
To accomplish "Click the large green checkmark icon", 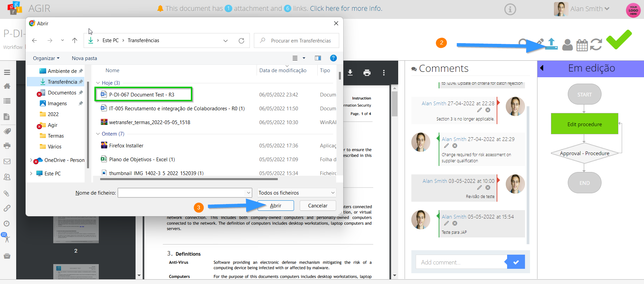I will pyautogui.click(x=619, y=39).
